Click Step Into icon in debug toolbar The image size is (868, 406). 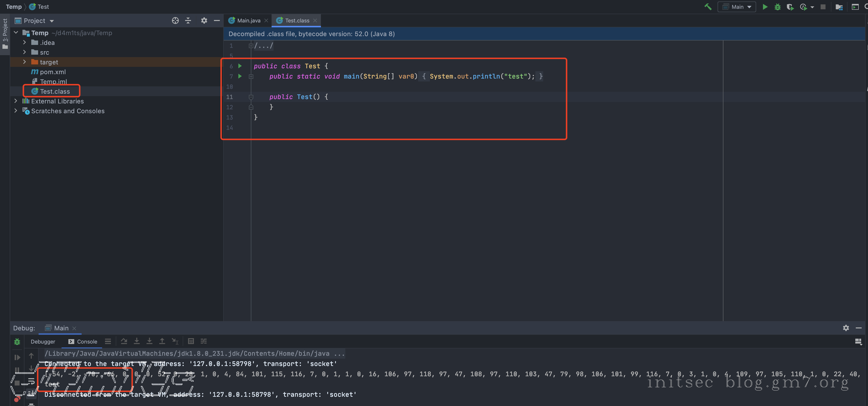tap(137, 341)
